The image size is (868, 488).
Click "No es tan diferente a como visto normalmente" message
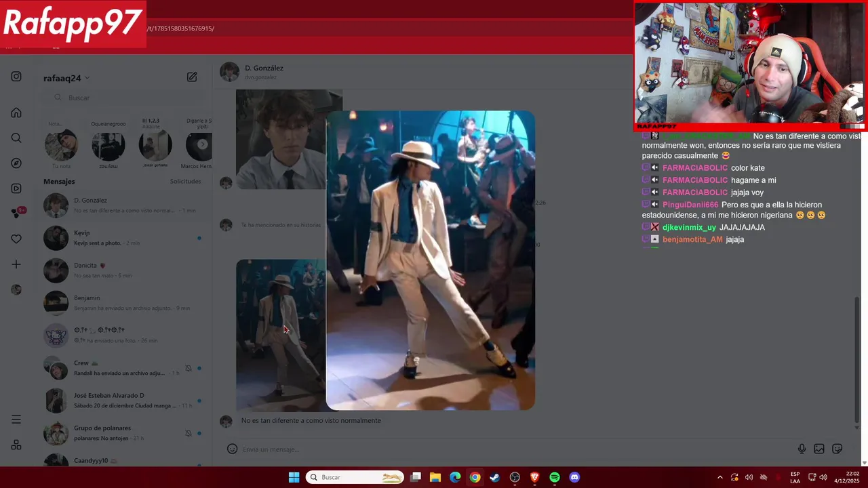coord(311,420)
